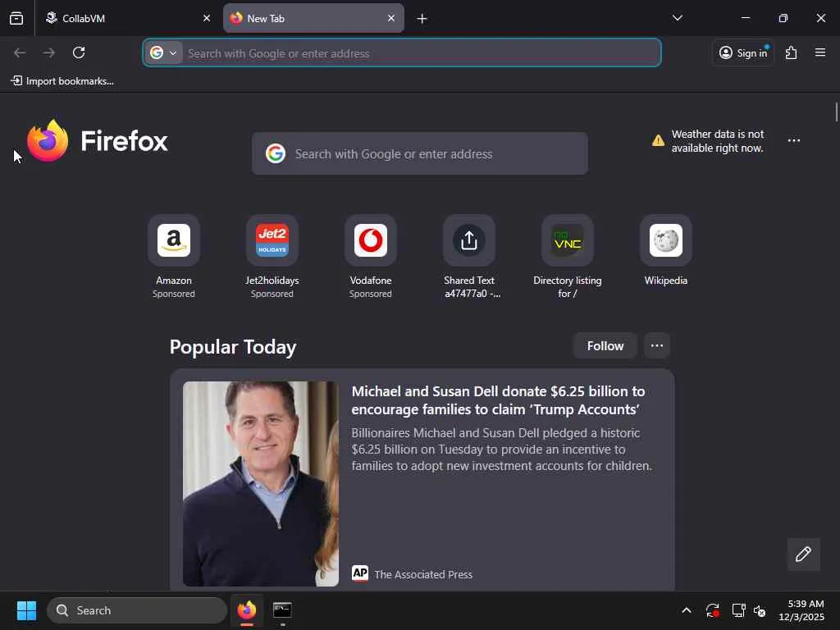Open the terminal taskbar icon
The height and width of the screenshot is (630, 840).
[x=282, y=610]
